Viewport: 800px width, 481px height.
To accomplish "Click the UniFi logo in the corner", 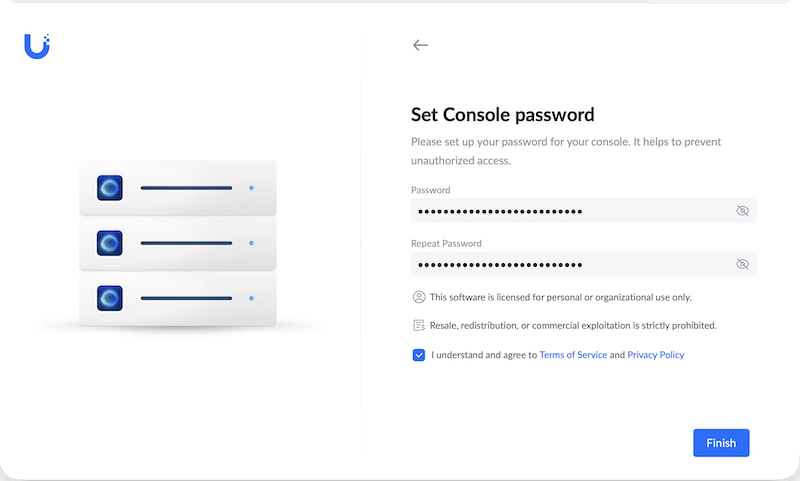I will point(37,46).
